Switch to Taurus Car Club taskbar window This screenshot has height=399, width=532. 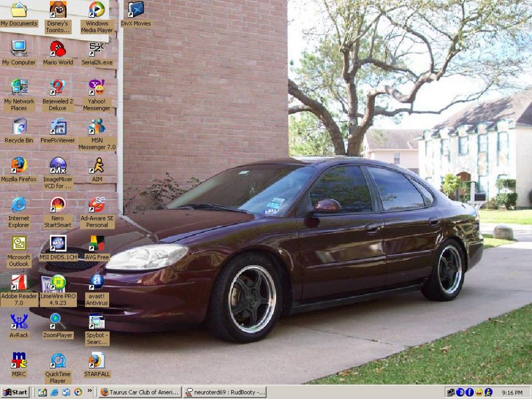pyautogui.click(x=140, y=392)
